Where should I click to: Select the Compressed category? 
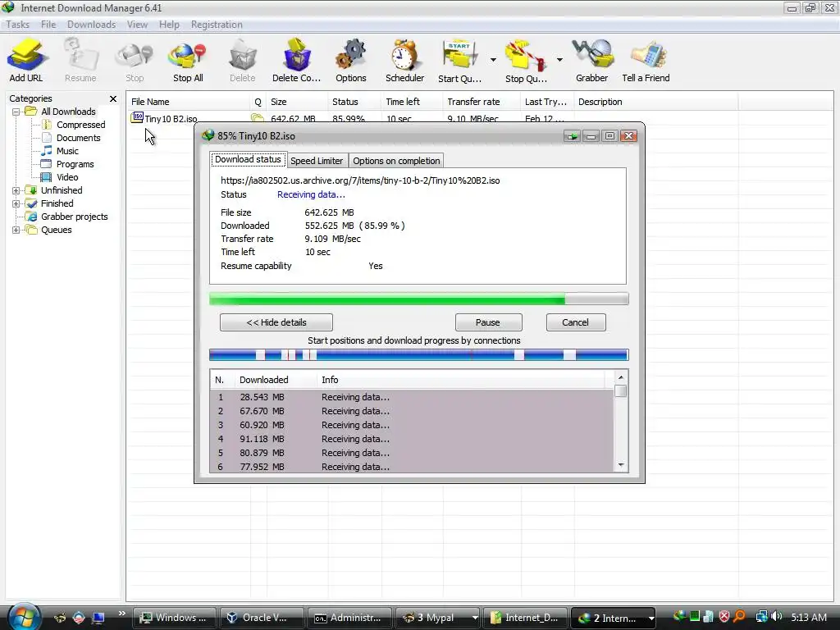click(x=81, y=125)
